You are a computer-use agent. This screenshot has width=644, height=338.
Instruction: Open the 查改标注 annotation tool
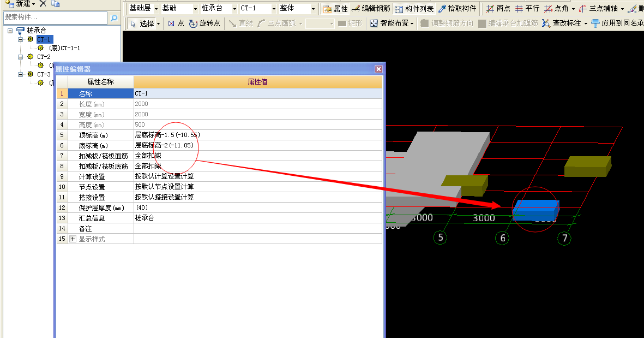(x=562, y=23)
